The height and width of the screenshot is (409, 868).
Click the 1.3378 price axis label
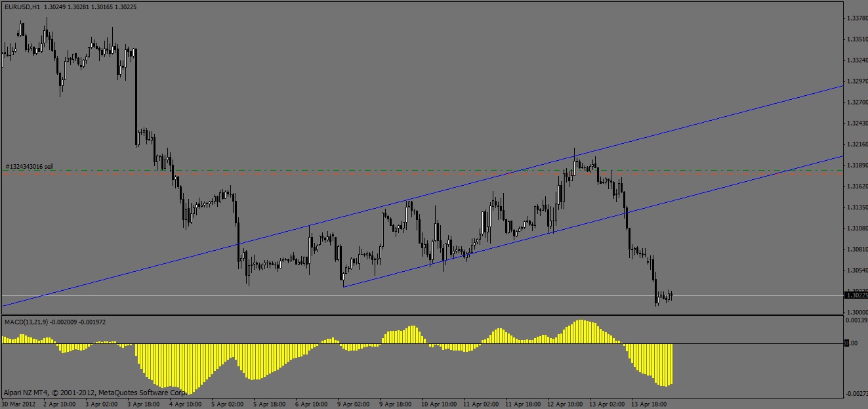[858, 18]
